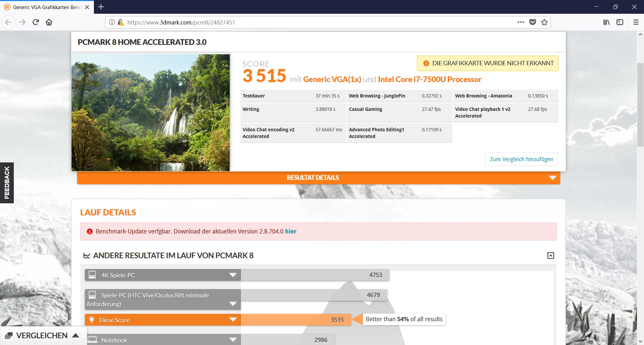Click the '37 min 35 s' duration value

click(x=327, y=96)
